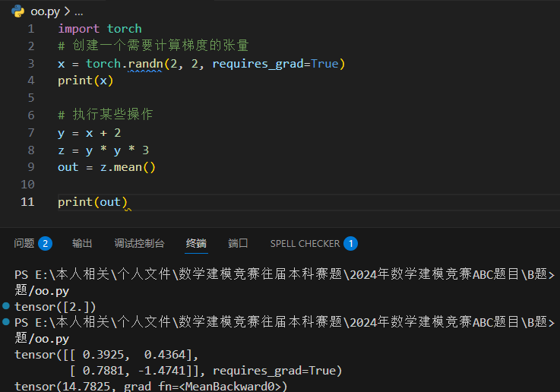Viewport: 560px width, 392px height.
Task: Click line number 1 in the gutter
Action: (x=31, y=29)
